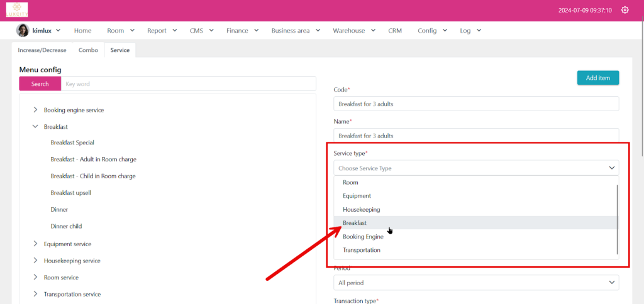
Task: Open the Period dropdown
Action: 476,283
